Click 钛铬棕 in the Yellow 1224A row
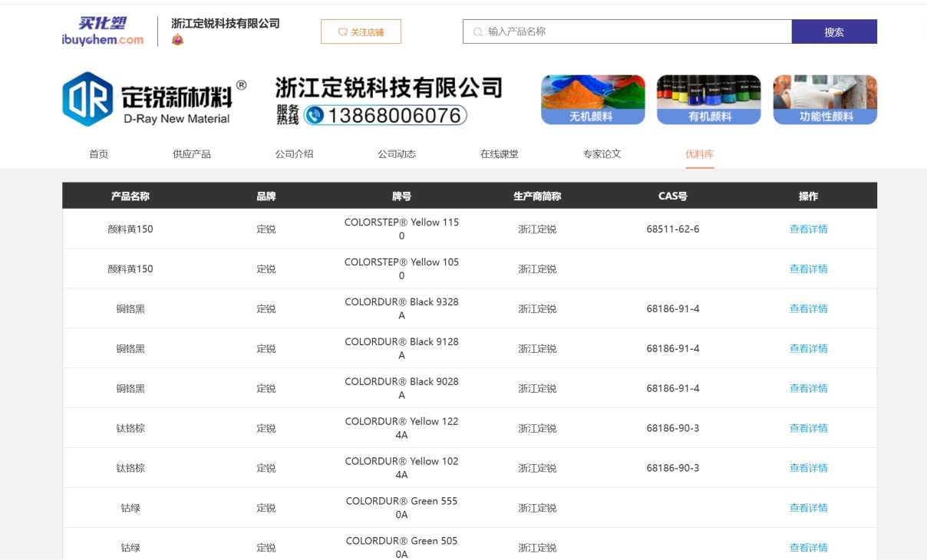 click(130, 428)
